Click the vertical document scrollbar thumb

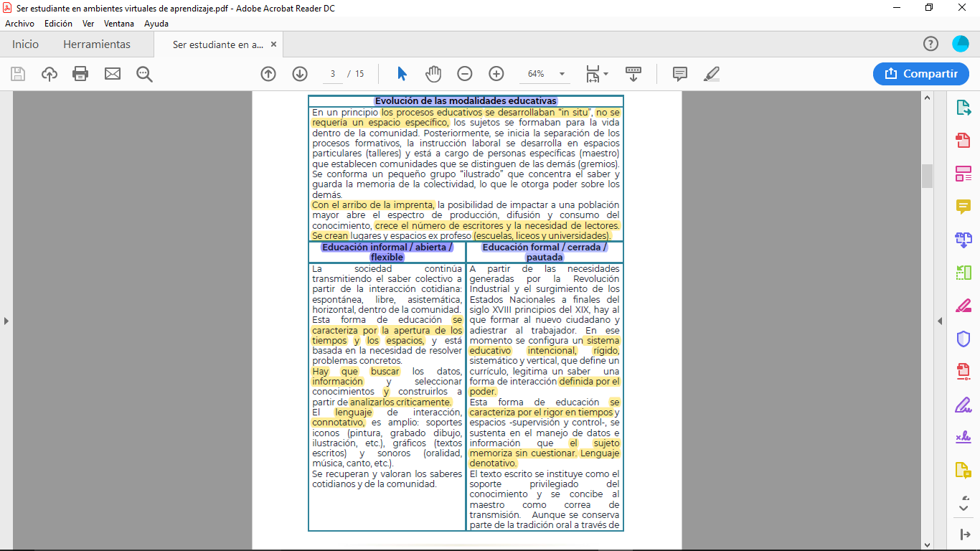(x=927, y=175)
